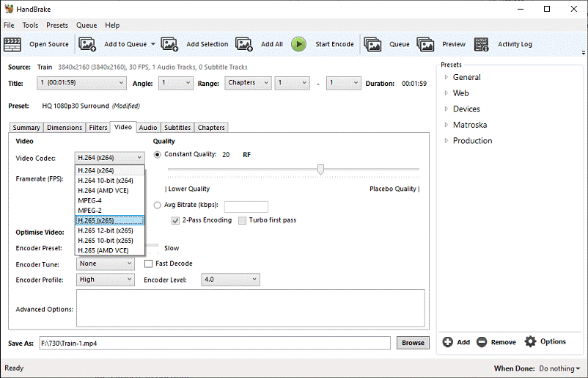Screen dimensions: 588x378
Task: Enable the Fast Decode checkbox
Action: click(149, 263)
